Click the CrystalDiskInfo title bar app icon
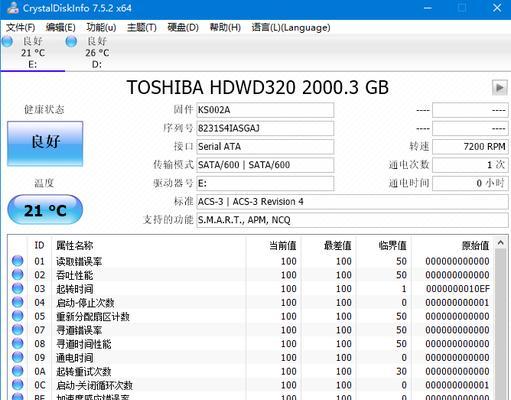The image size is (511, 400). tap(13, 8)
